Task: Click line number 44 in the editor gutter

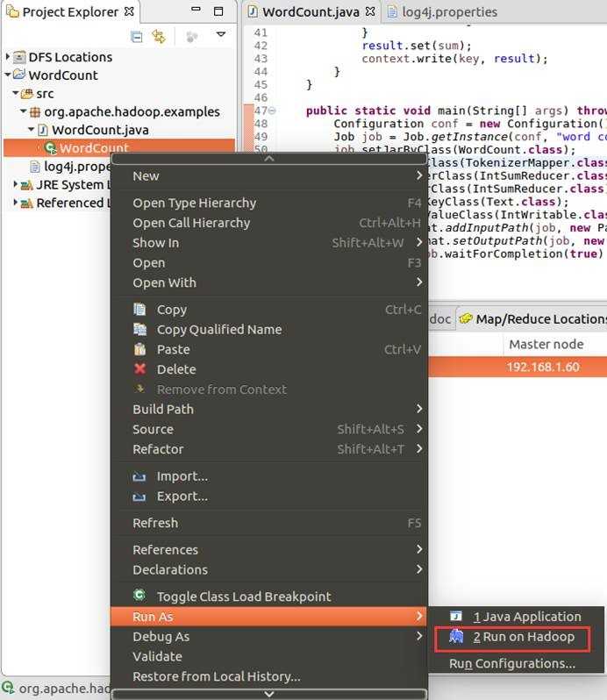Action: 261,71
